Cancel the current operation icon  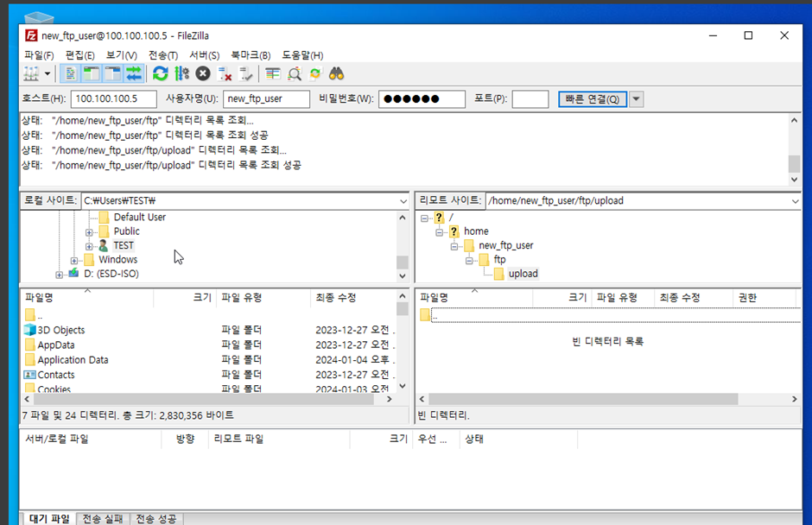click(x=203, y=74)
